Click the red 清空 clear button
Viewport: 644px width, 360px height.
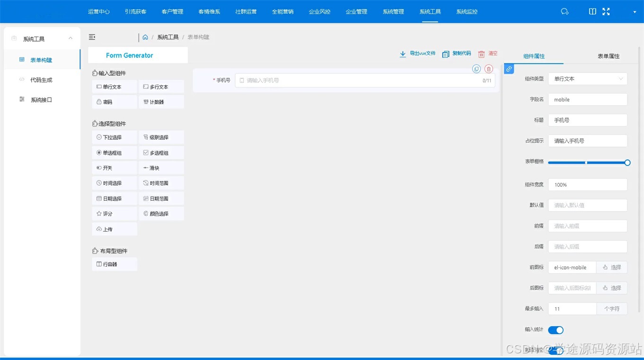(x=488, y=54)
